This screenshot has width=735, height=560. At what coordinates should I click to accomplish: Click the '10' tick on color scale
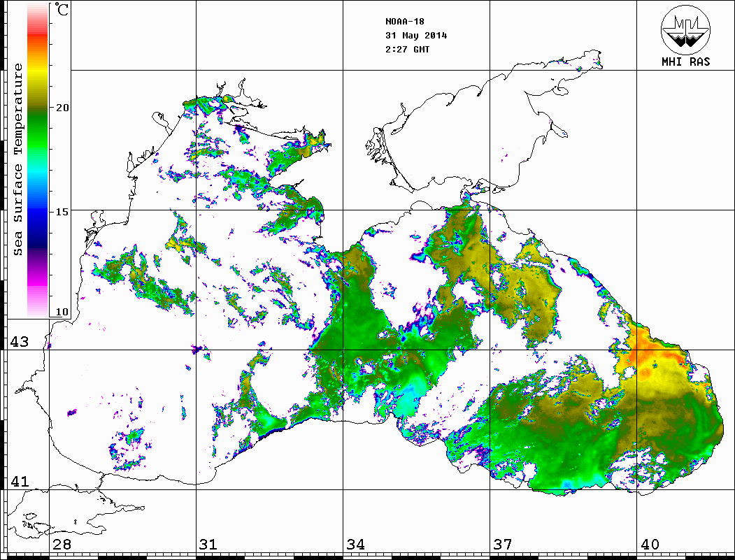tap(62, 312)
